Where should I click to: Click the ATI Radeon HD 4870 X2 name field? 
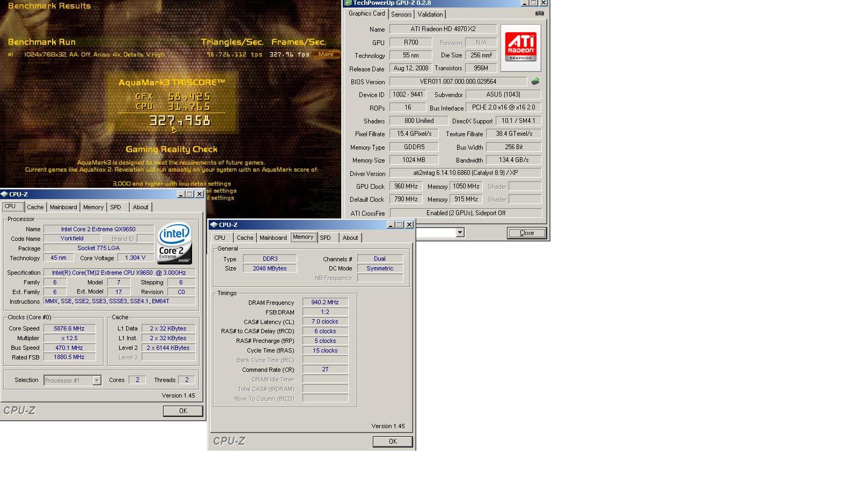(443, 29)
